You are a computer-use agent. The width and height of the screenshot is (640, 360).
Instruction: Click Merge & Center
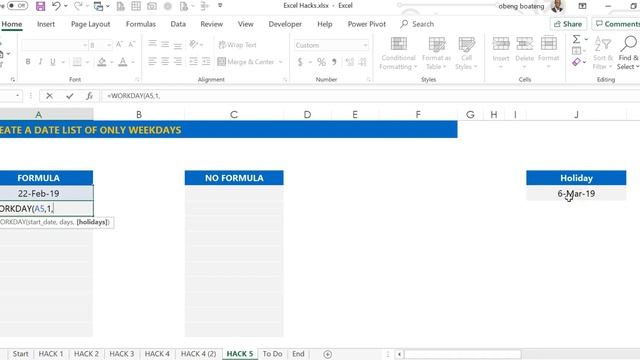tap(246, 62)
